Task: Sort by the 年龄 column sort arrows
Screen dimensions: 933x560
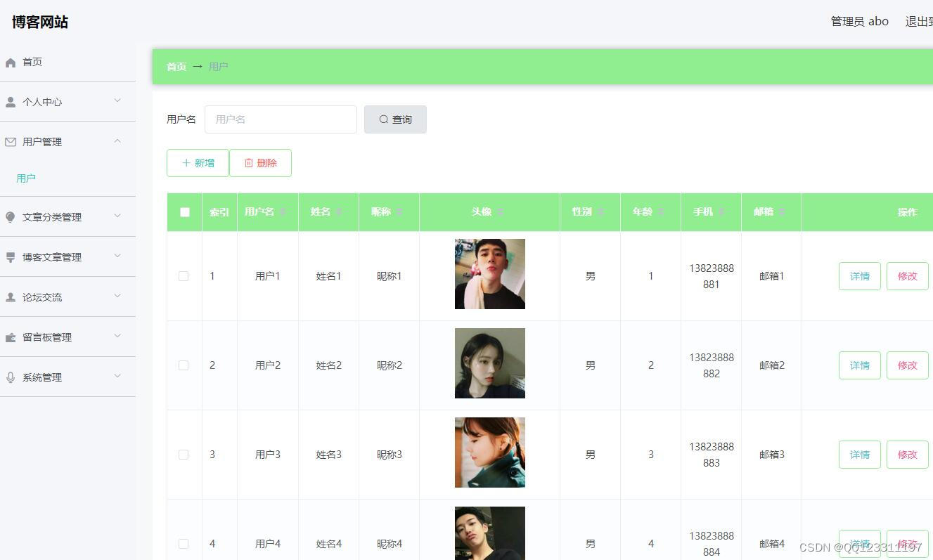Action: coord(661,212)
